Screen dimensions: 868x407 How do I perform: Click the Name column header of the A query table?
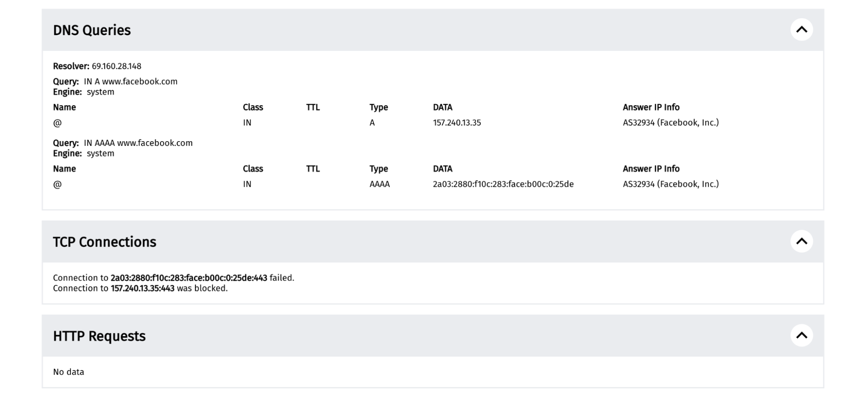click(x=64, y=107)
